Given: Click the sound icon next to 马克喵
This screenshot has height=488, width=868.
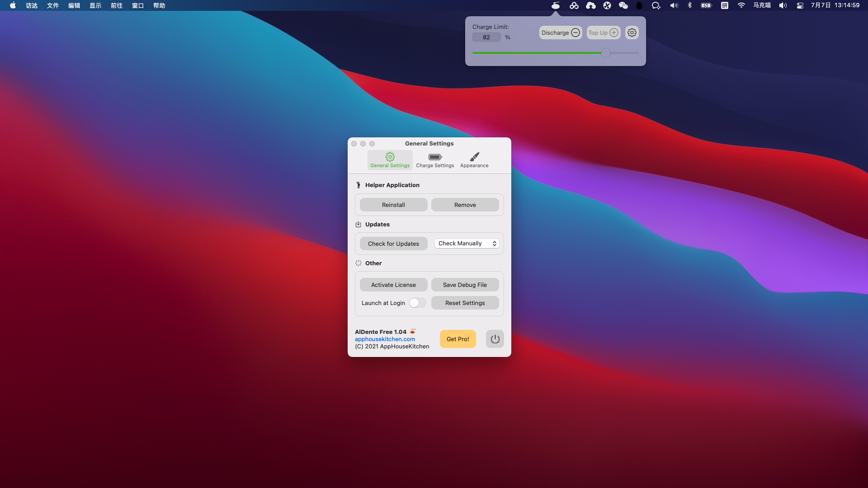Looking at the screenshot, I should coord(783,5).
